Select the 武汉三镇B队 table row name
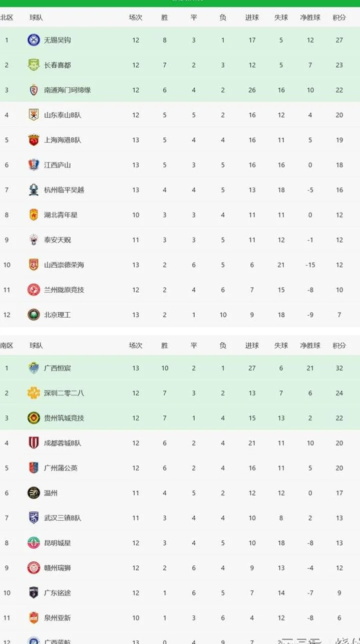Viewport: 360px width, 644px height. tap(63, 518)
